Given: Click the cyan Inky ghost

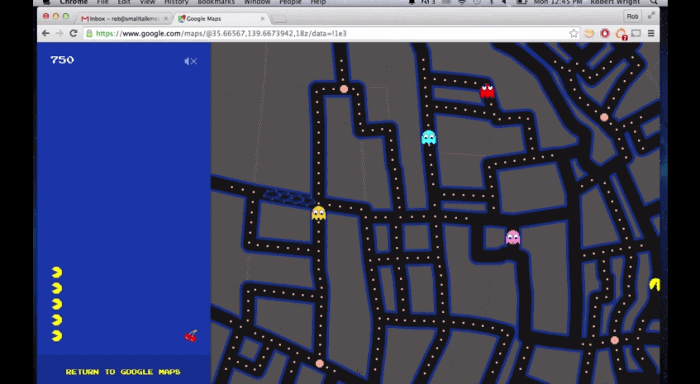Looking at the screenshot, I should [429, 138].
